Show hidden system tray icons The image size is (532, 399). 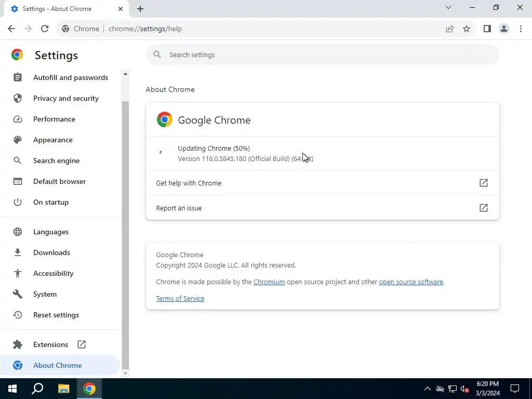tap(428, 389)
